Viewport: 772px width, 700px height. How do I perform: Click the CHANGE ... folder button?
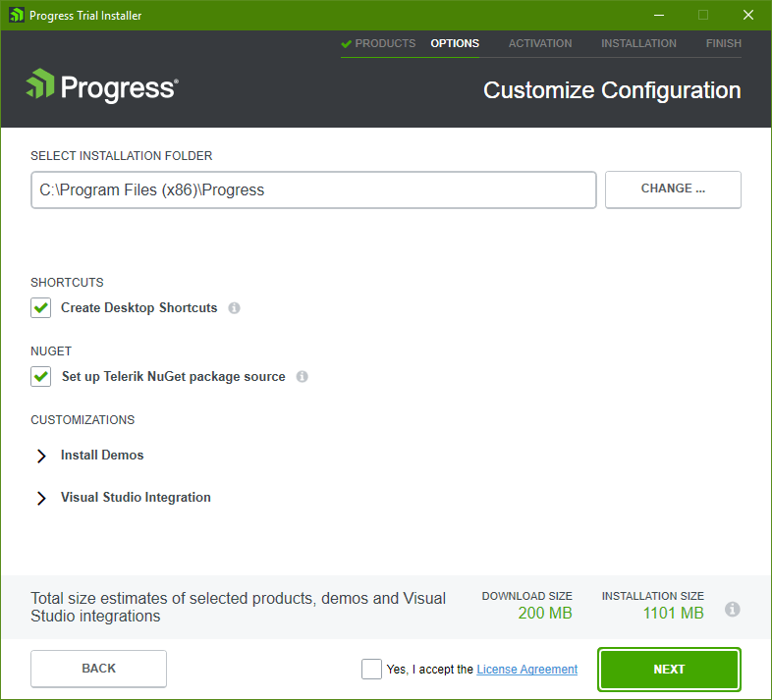click(x=673, y=189)
